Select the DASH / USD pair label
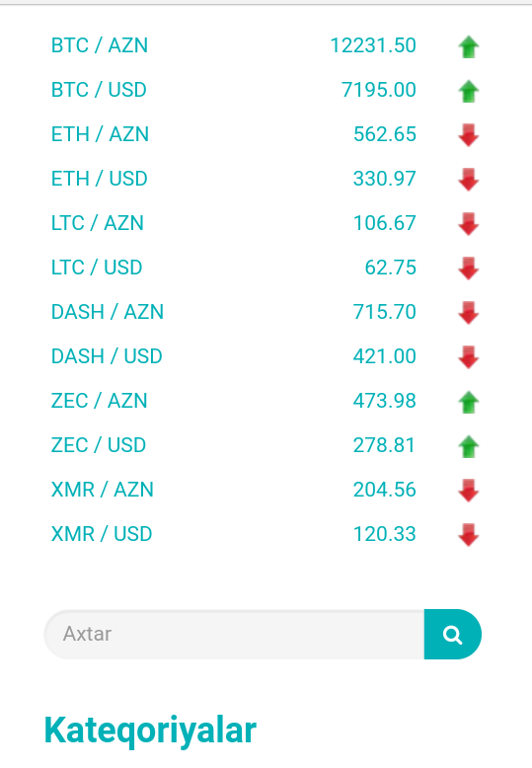Image resolution: width=532 pixels, height=768 pixels. point(107,356)
